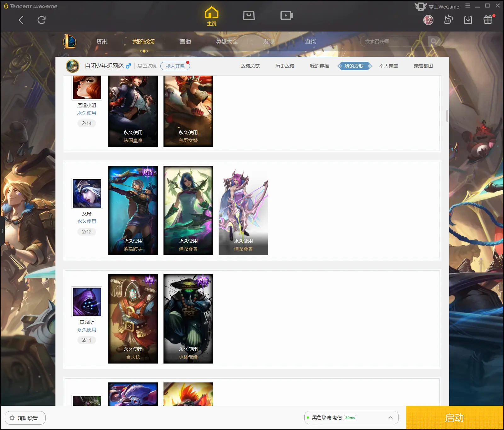Click the search magnifier icon
504x430 pixels.
coord(433,41)
